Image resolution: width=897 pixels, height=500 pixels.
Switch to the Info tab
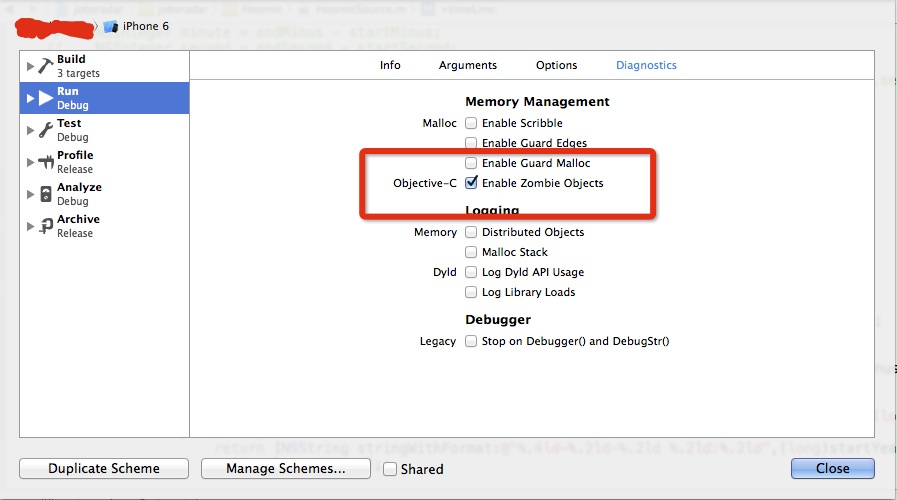pyautogui.click(x=390, y=65)
